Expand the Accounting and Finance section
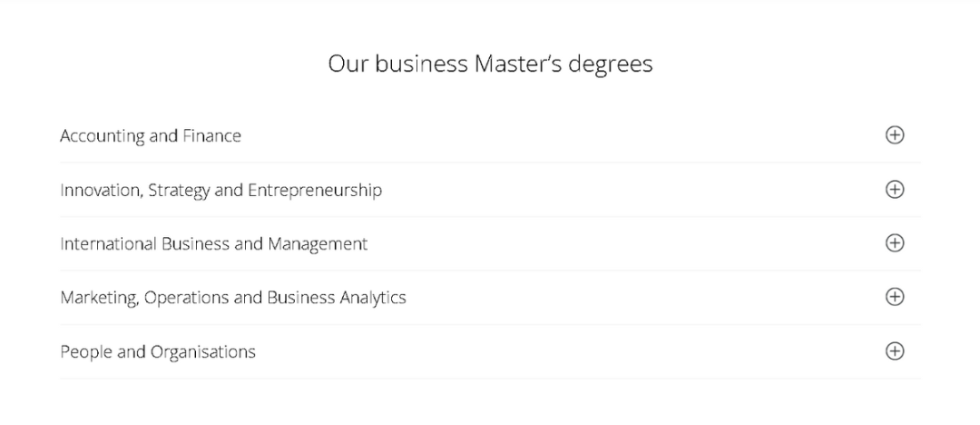Viewport: 980px width, 425px height. click(490, 135)
